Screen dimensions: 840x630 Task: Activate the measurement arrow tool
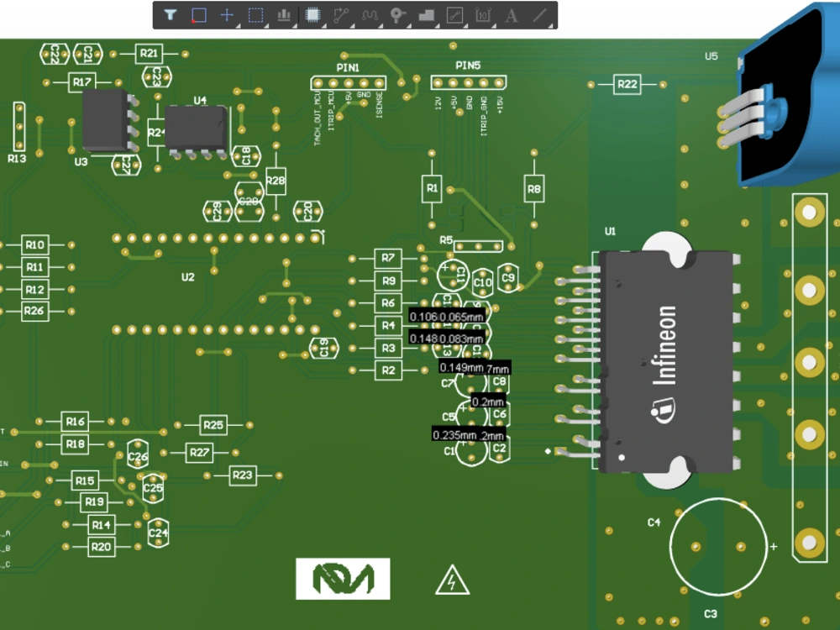[453, 13]
